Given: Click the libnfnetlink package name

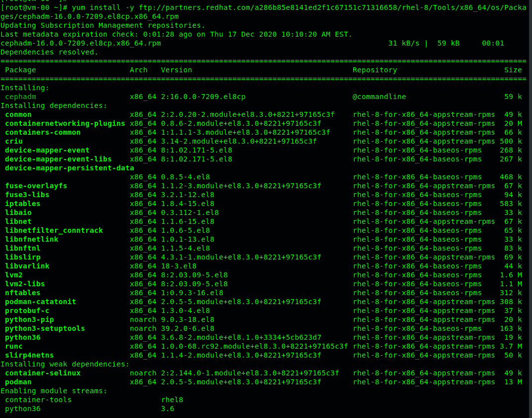Looking at the screenshot, I should (32, 239).
